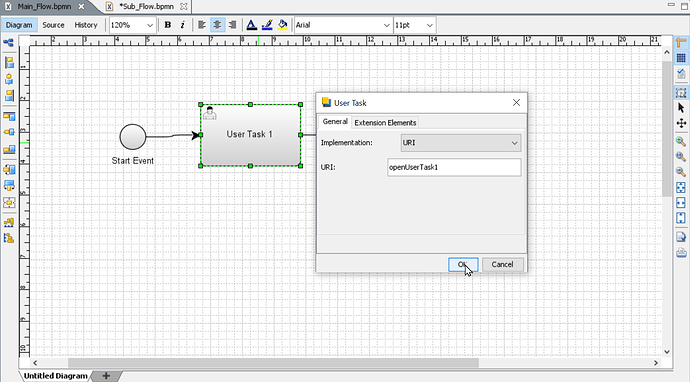
Task: Add a new diagram with plus tab
Action: coord(106,375)
